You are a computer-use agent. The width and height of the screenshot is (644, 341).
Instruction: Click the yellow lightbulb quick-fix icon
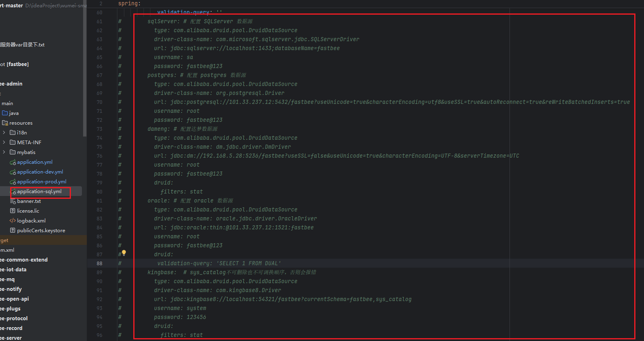coord(124,253)
